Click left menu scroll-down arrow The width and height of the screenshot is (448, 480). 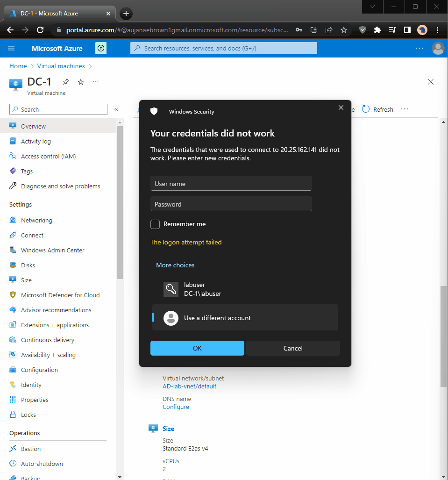click(120, 477)
